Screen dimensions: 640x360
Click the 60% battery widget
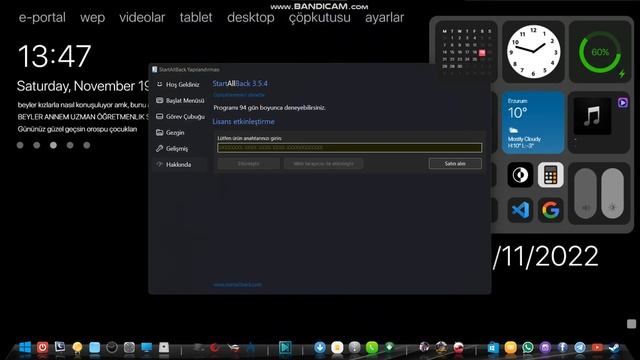coord(600,52)
